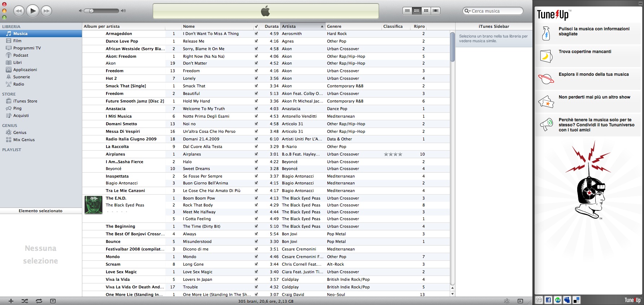Open TuneUp Pulisci la musica tool
Viewport: 644px width, 305px height.
(x=588, y=33)
